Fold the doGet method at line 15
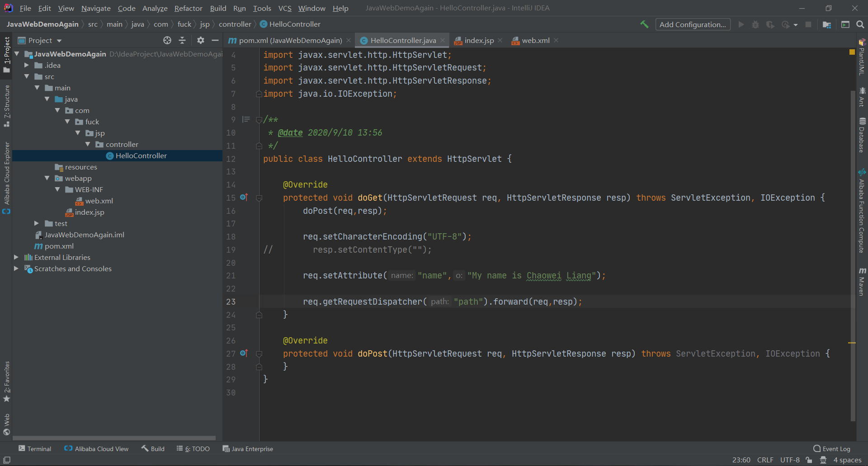Image resolution: width=868 pixels, height=466 pixels. pyautogui.click(x=259, y=198)
